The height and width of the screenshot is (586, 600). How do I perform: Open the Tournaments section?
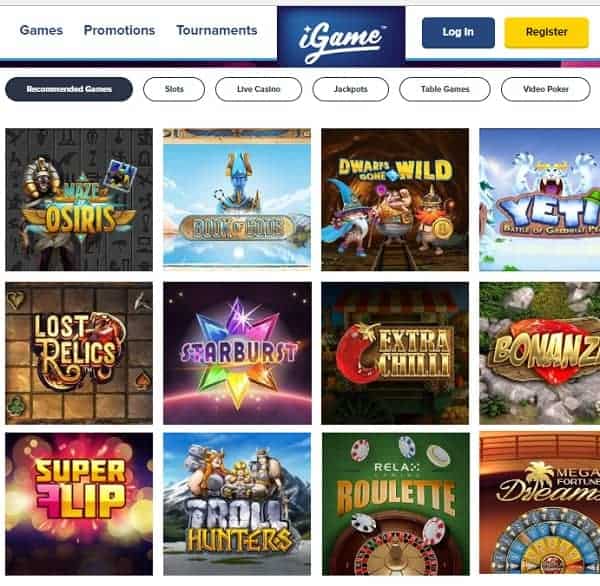[217, 30]
